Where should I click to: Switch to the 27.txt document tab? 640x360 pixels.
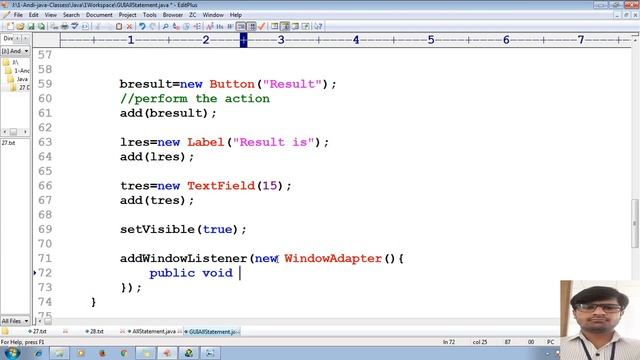[39, 331]
